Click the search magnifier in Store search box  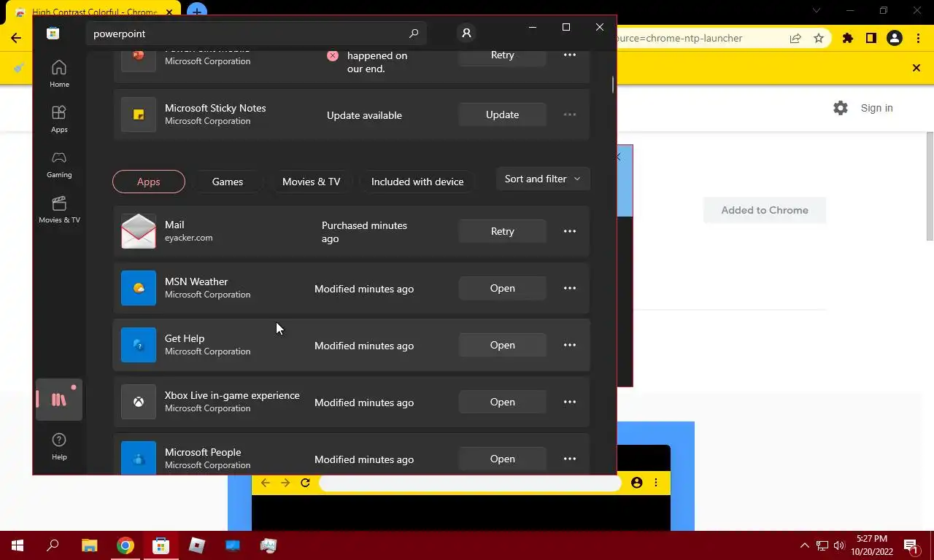pos(414,34)
